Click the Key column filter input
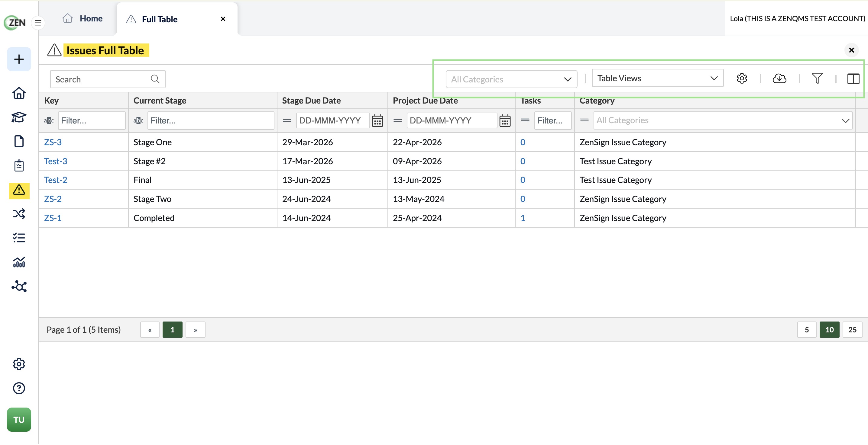 coord(92,121)
